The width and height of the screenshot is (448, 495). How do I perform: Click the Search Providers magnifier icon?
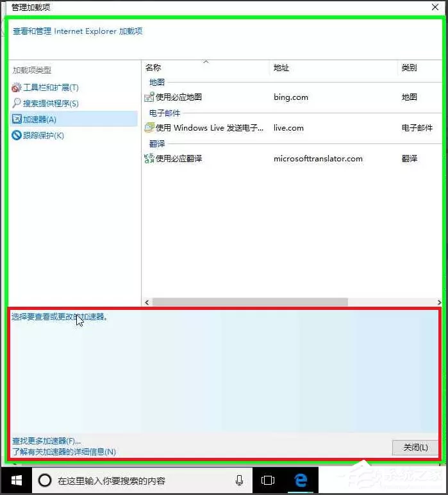point(17,103)
